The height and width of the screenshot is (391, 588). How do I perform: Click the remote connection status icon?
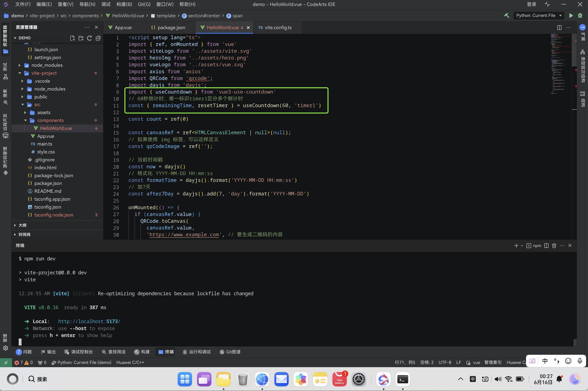pos(6,362)
